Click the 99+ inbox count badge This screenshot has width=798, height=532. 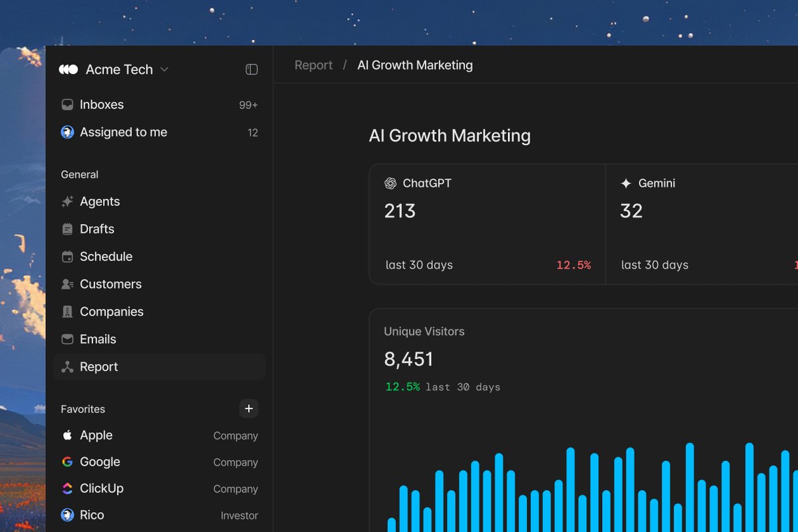pos(249,105)
